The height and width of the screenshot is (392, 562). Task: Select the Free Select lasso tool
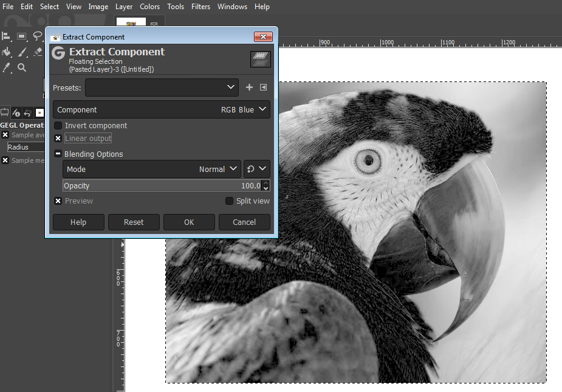click(38, 36)
